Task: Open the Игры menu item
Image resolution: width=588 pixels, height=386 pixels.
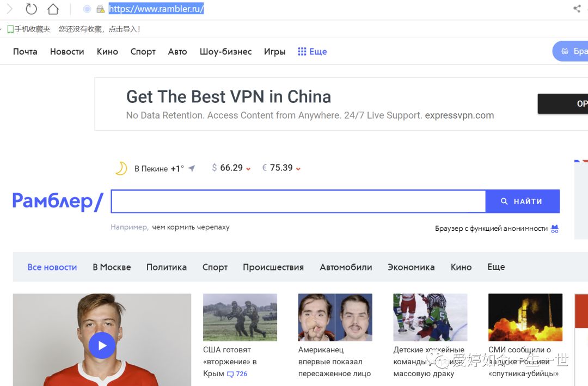Action: click(x=274, y=51)
